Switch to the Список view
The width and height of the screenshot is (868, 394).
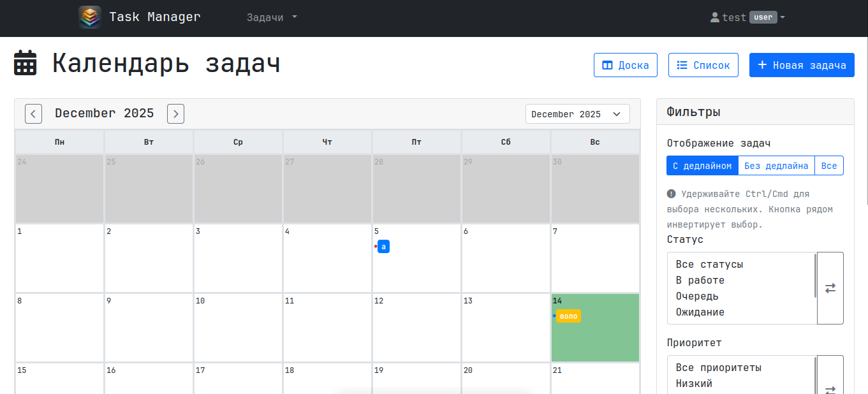703,64
